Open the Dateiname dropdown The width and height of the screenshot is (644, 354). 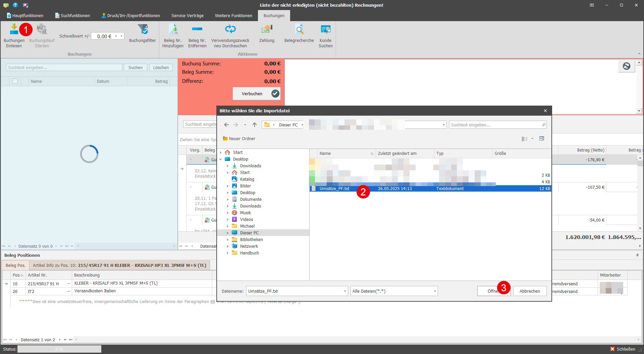click(x=345, y=291)
